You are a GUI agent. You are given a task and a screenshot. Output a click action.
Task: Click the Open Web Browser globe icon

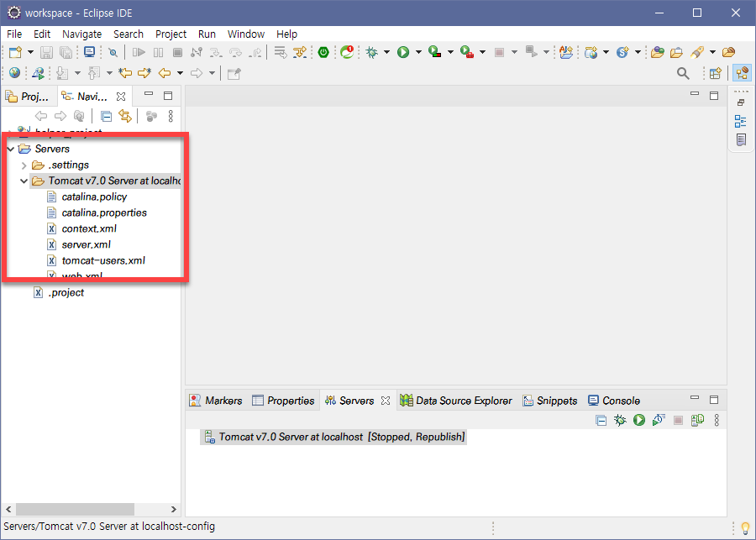click(x=14, y=73)
